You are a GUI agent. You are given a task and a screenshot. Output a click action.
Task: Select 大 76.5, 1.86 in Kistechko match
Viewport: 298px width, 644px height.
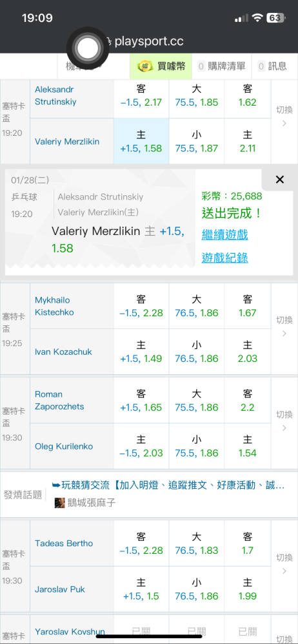point(196,306)
